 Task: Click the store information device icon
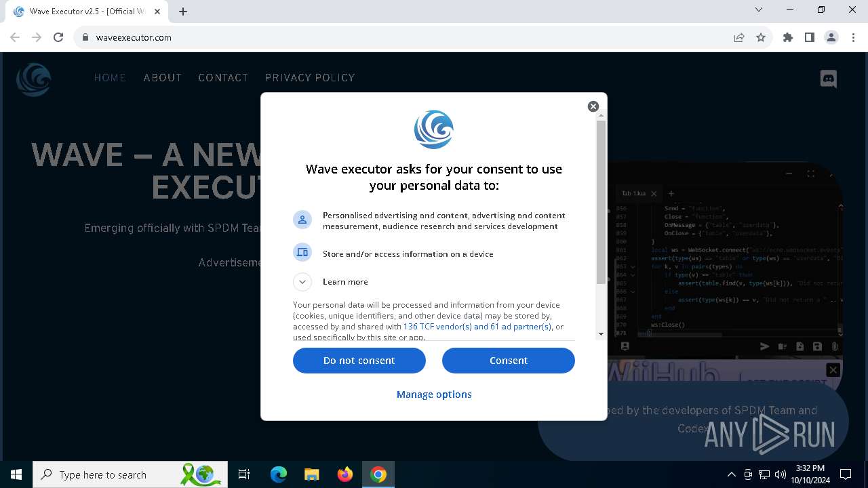point(302,253)
